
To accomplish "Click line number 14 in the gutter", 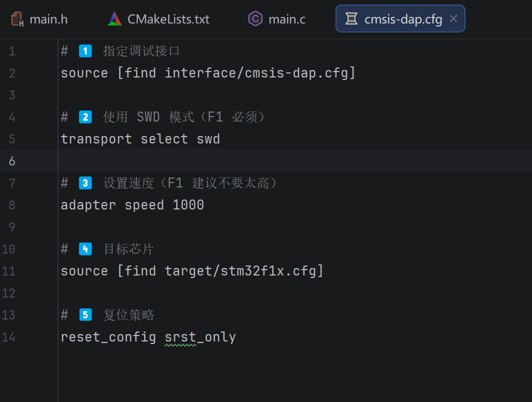I will click(8, 337).
